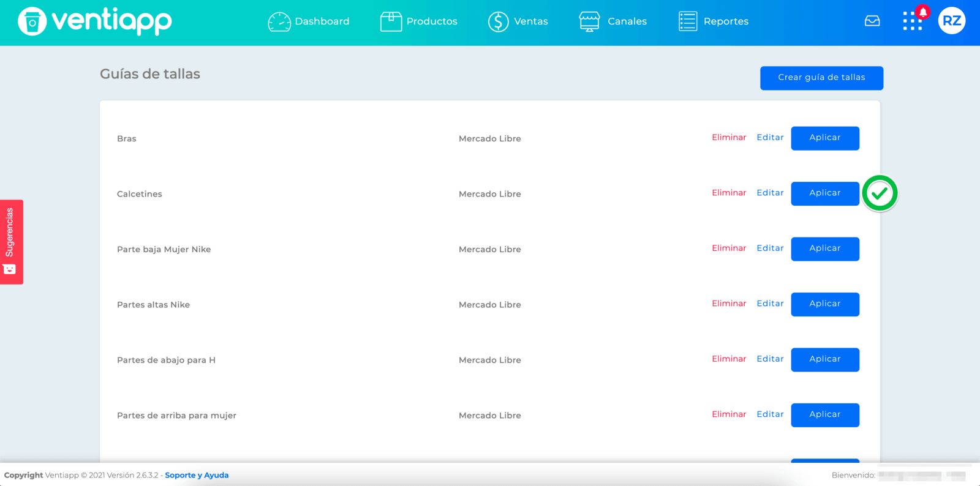Open the Reportes menu

click(726, 21)
